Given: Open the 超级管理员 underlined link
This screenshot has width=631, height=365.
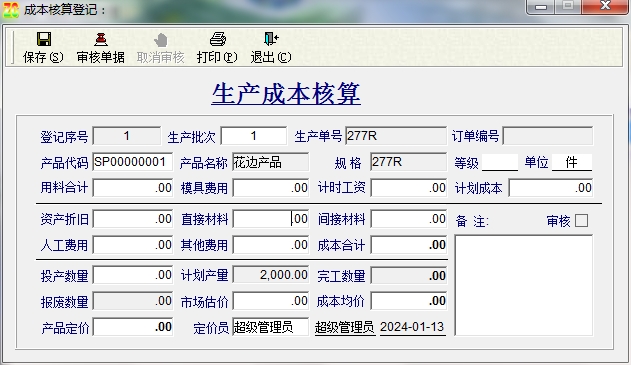Looking at the screenshot, I should click(x=344, y=327).
